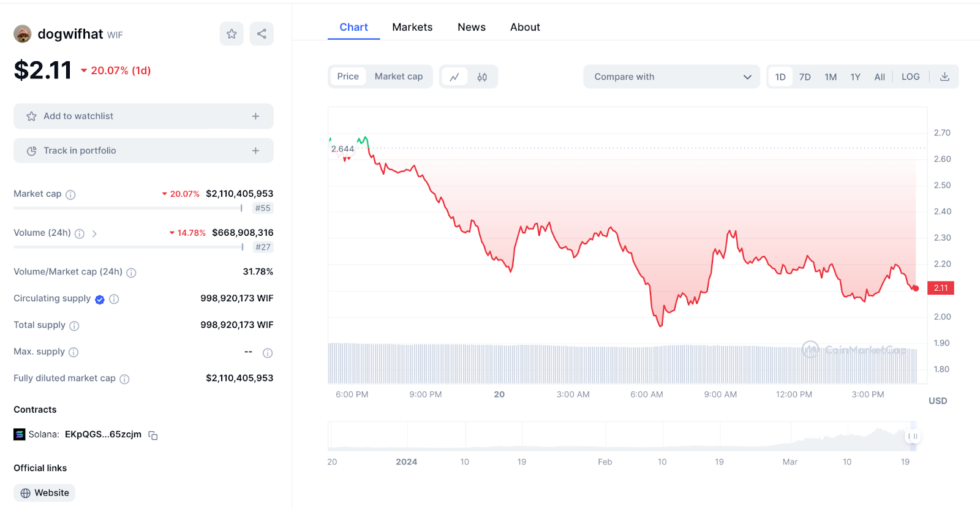The height and width of the screenshot is (509, 980).
Task: Open Total supply info icon
Action: pyautogui.click(x=74, y=326)
